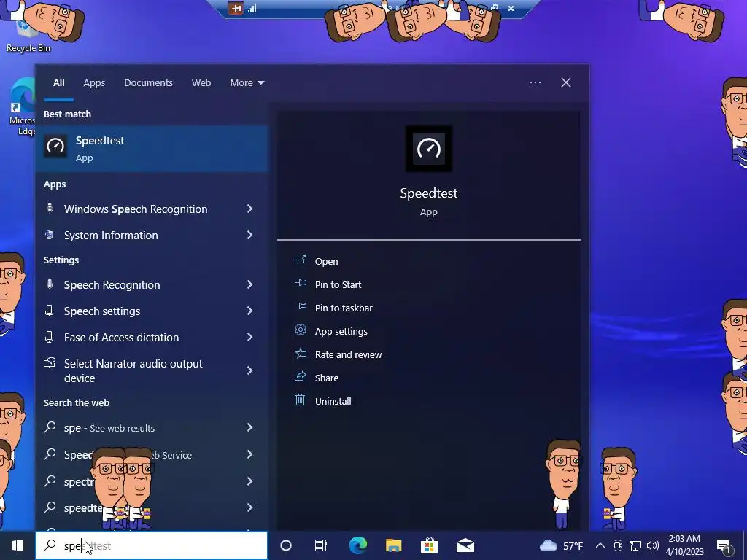747x560 pixels.
Task: Click the System Information app icon
Action: (x=49, y=235)
